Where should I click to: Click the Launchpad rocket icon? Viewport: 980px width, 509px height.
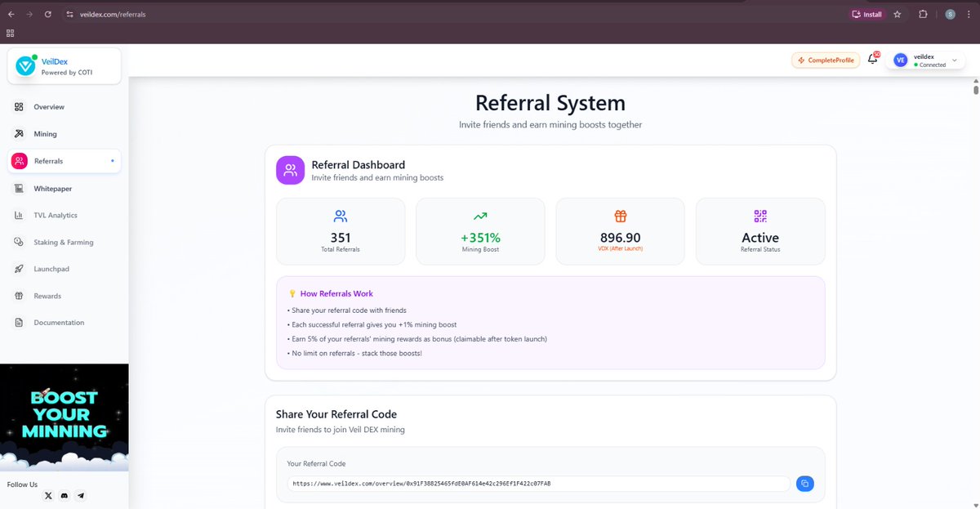pyautogui.click(x=19, y=269)
